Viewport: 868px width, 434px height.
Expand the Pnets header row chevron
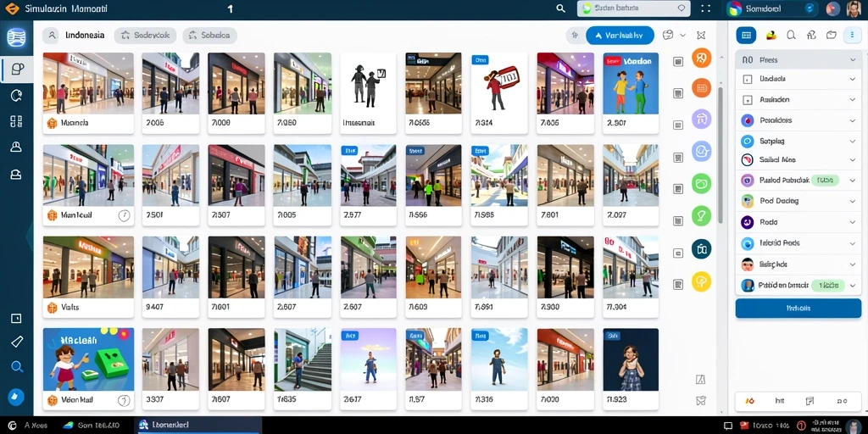coord(853,60)
